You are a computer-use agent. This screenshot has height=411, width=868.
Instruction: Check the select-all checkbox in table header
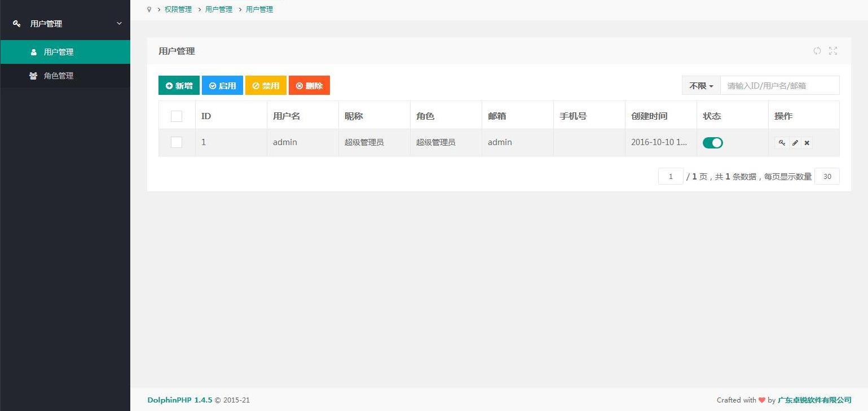pyautogui.click(x=177, y=116)
